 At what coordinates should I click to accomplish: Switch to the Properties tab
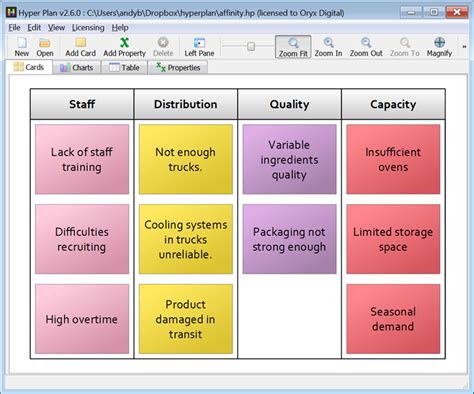pos(178,68)
